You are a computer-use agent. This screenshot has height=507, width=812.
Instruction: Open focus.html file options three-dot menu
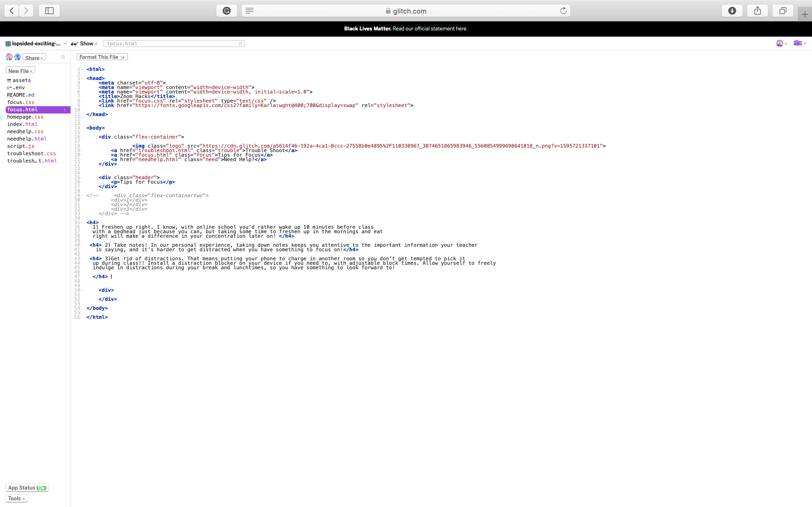tap(64, 110)
